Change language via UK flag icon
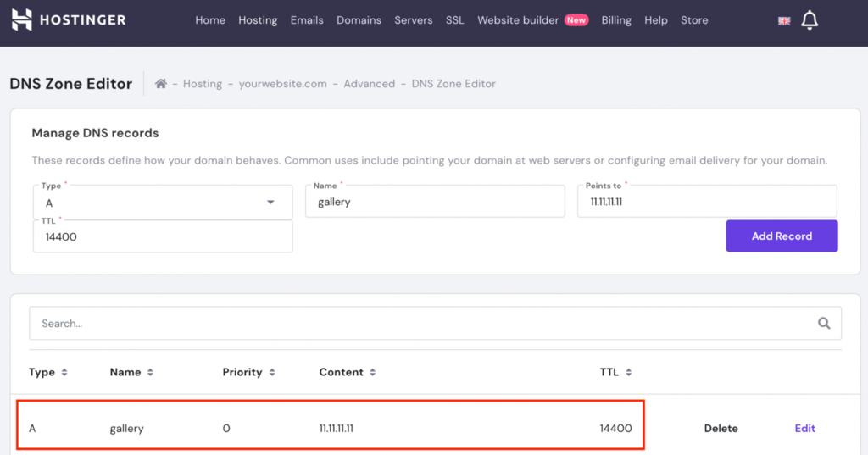Image resolution: width=868 pixels, height=455 pixels. [784, 21]
